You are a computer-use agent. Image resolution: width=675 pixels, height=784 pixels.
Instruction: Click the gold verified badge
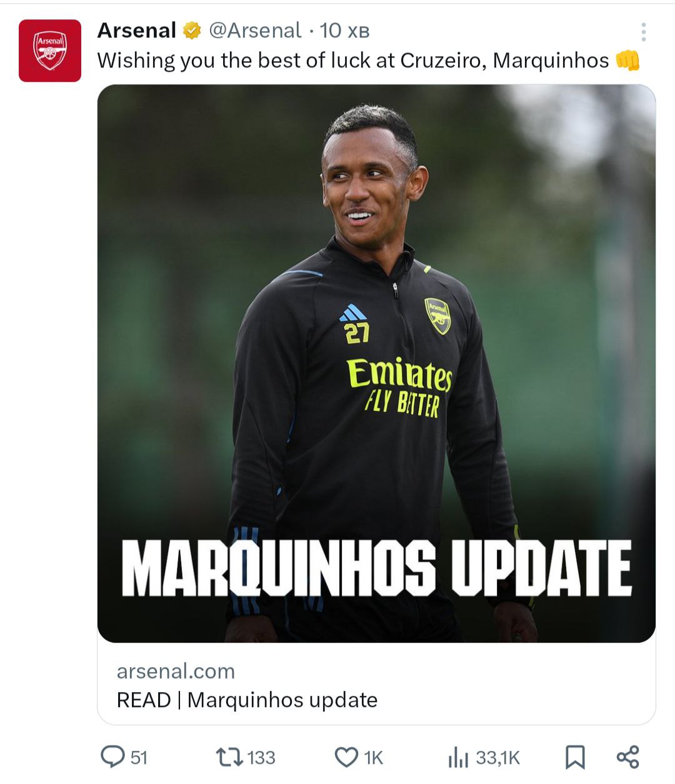(x=192, y=30)
